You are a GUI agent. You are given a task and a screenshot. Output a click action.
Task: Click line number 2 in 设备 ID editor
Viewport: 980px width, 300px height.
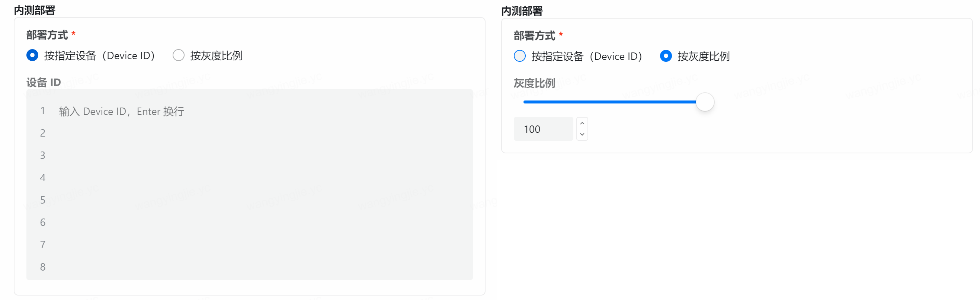click(x=43, y=133)
